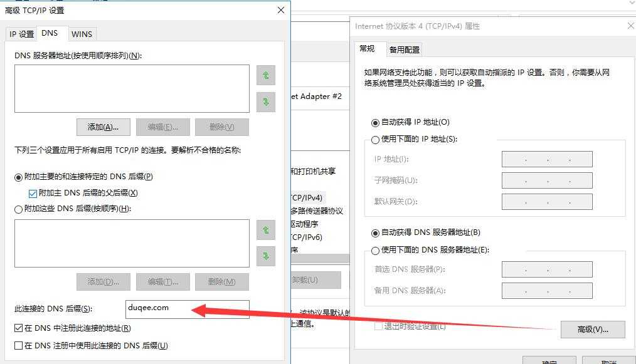This screenshot has height=364, width=636.
Task: Click the 子网掩码 input field
Action: pos(547,180)
